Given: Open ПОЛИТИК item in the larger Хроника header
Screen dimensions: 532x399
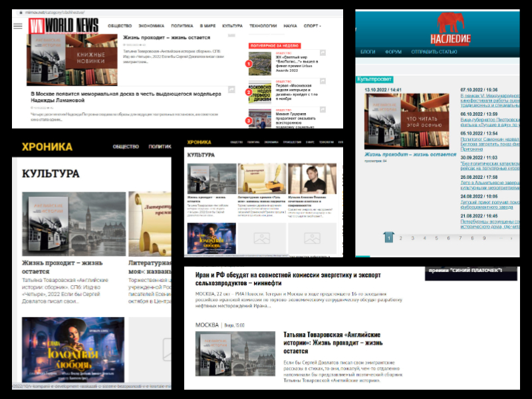Looking at the screenshot, I should click(x=160, y=146).
